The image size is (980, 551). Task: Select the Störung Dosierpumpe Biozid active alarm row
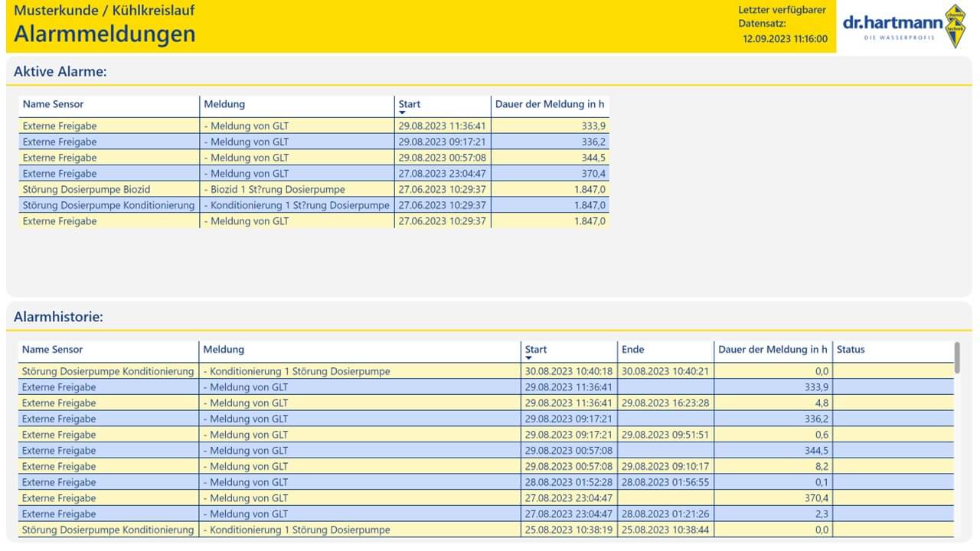click(x=314, y=189)
